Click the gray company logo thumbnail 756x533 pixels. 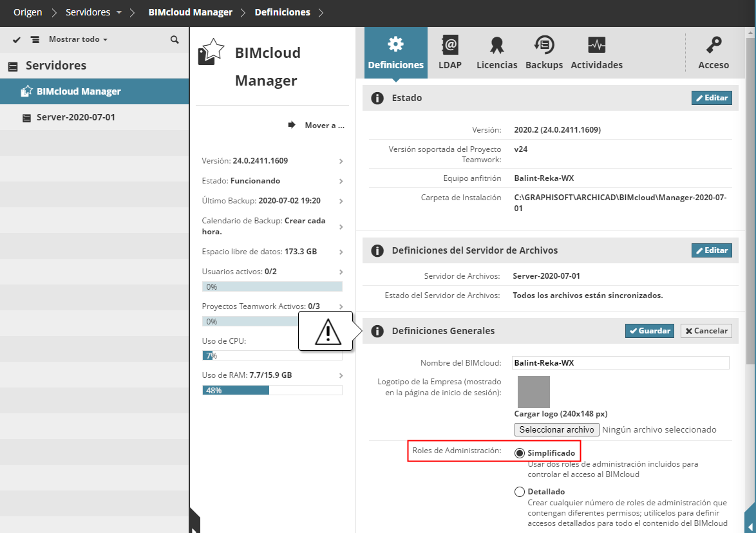point(534,392)
